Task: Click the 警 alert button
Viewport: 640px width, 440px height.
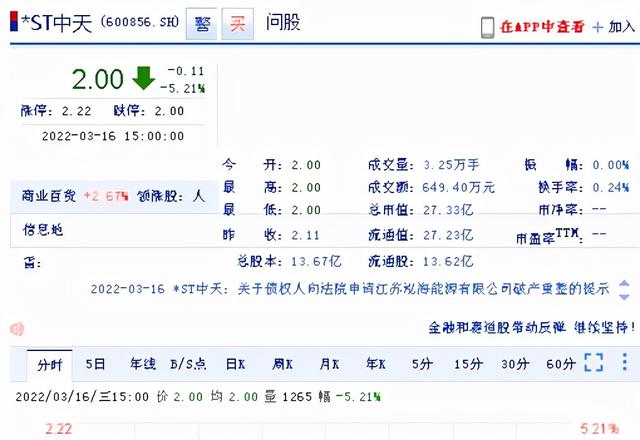Action: pyautogui.click(x=201, y=24)
